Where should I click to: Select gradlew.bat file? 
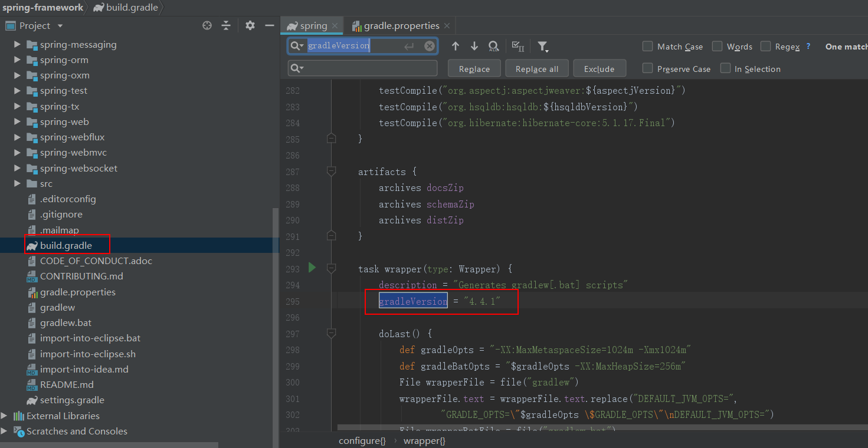tap(65, 322)
